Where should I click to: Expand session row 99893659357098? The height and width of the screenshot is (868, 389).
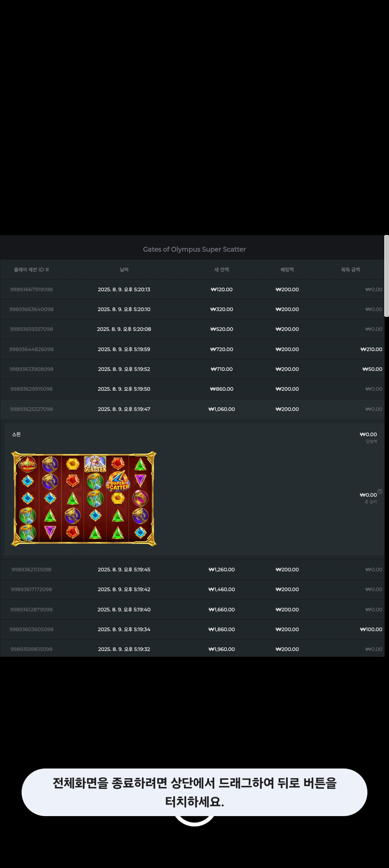coord(192,329)
